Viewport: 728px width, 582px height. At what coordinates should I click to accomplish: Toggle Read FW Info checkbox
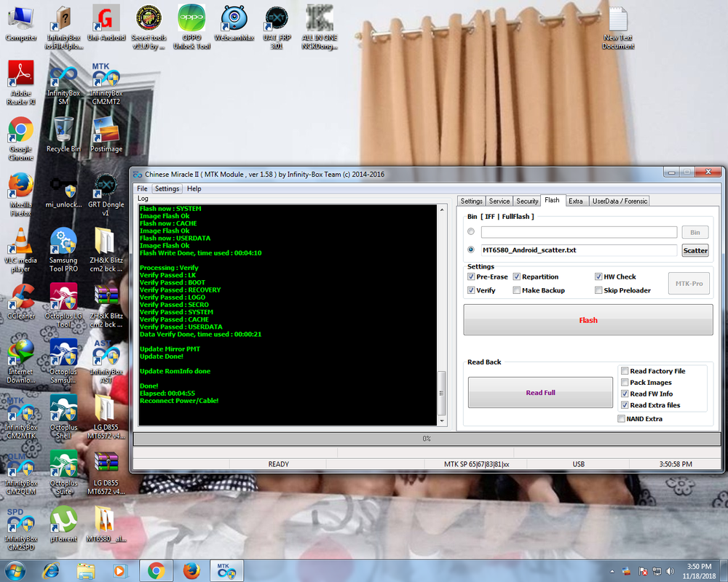(x=646, y=394)
